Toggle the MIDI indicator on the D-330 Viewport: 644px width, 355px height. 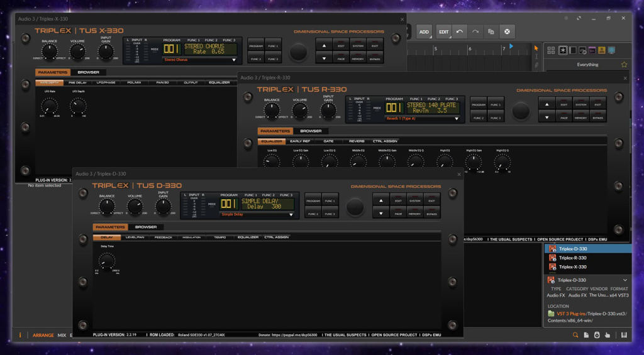pos(211,204)
